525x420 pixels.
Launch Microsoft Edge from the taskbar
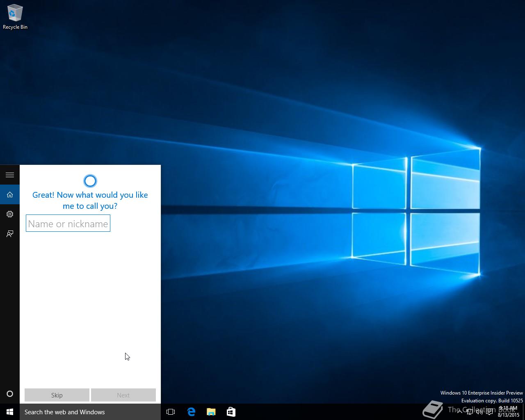pyautogui.click(x=191, y=412)
